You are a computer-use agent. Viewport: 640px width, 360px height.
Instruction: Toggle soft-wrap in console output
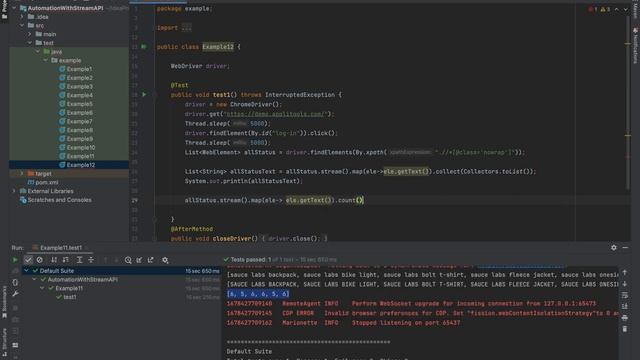(625, 295)
